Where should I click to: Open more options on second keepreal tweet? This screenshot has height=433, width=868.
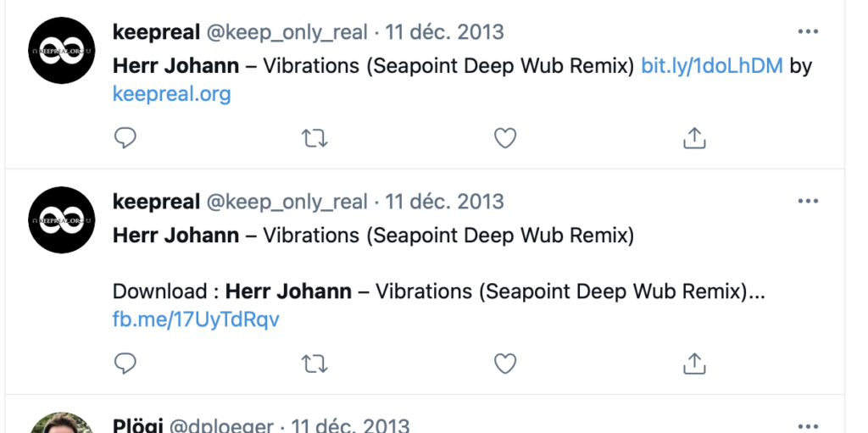808,202
